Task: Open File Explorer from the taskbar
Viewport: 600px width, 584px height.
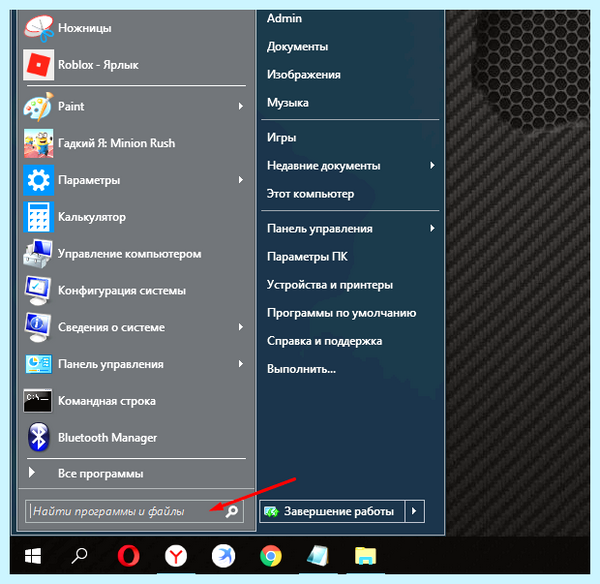Action: coord(365,556)
